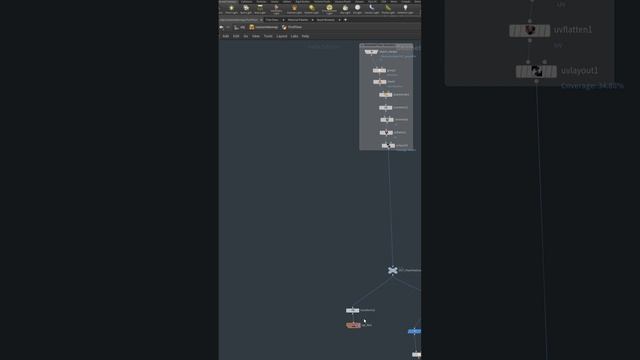Switch to the Tree View pane tab
The image size is (640, 360).
point(272,20)
